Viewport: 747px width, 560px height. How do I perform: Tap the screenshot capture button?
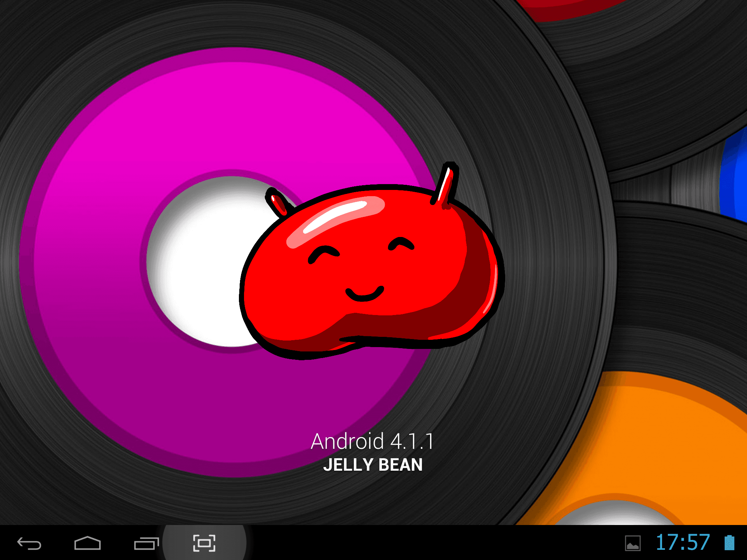tap(204, 543)
